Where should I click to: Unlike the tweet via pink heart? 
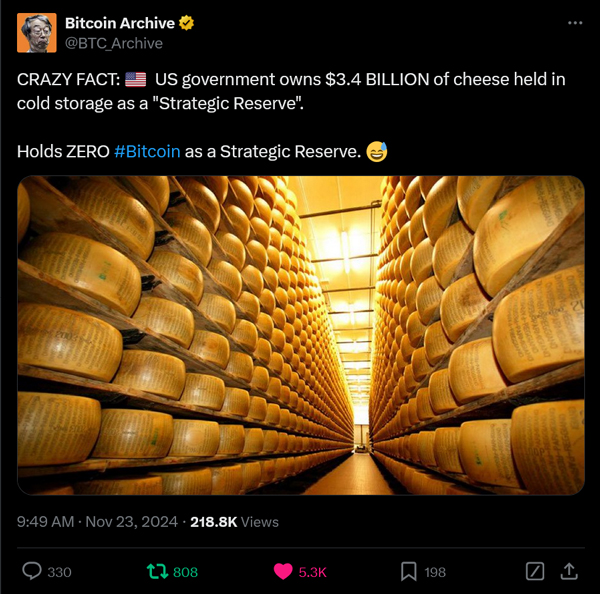point(283,572)
